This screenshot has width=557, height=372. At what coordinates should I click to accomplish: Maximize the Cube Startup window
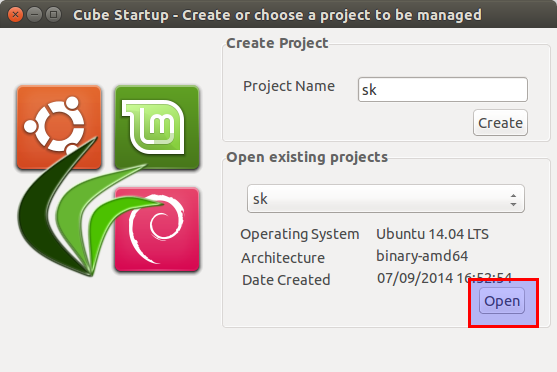pos(54,15)
